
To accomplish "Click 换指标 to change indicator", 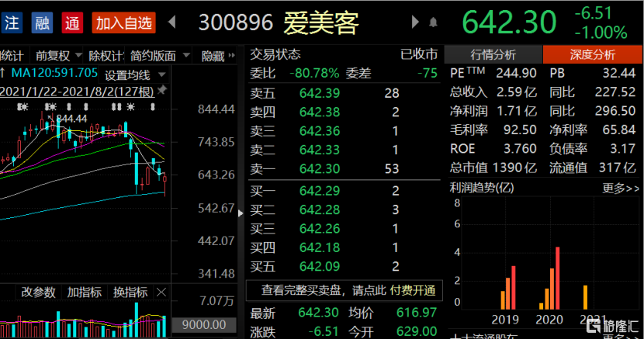I will (130, 292).
